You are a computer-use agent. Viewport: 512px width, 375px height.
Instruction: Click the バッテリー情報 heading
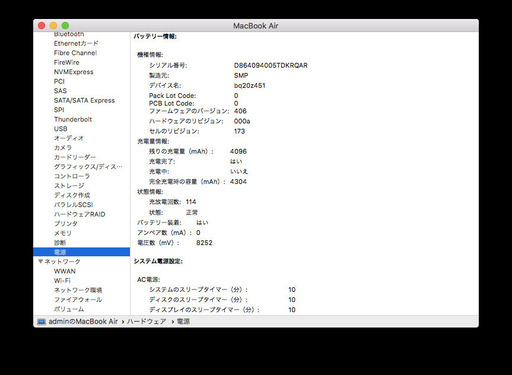(x=155, y=37)
